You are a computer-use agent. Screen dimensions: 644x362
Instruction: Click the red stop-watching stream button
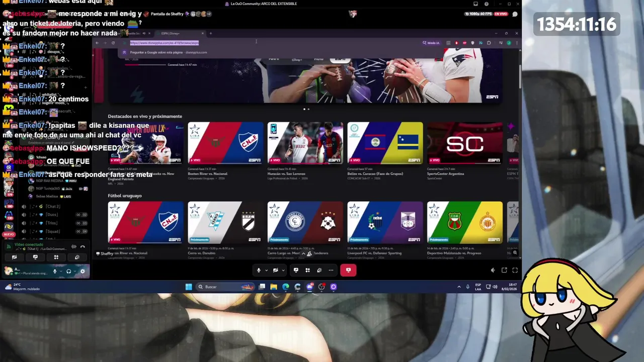348,270
